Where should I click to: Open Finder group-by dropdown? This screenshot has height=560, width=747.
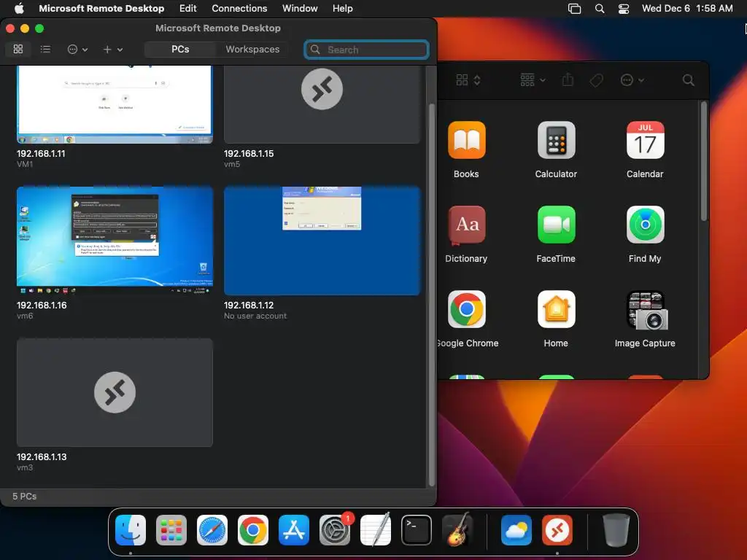click(x=533, y=80)
